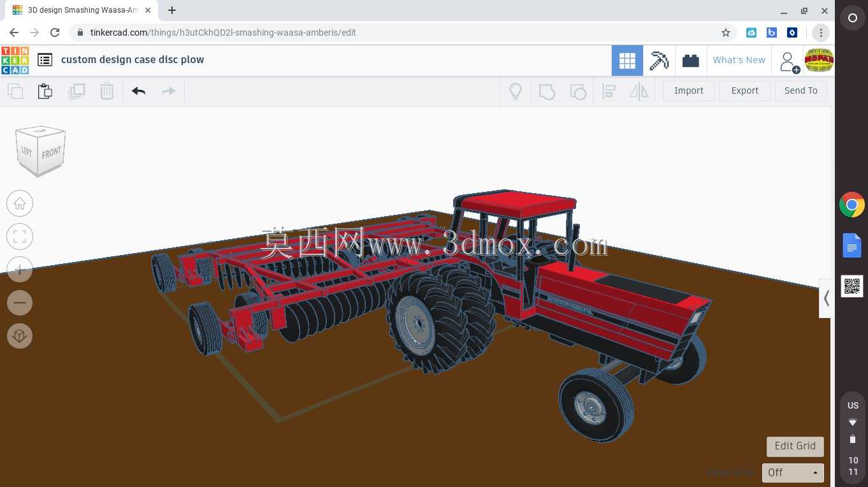The height and width of the screenshot is (487, 868).
Task: Go back in browser
Action: (x=14, y=33)
